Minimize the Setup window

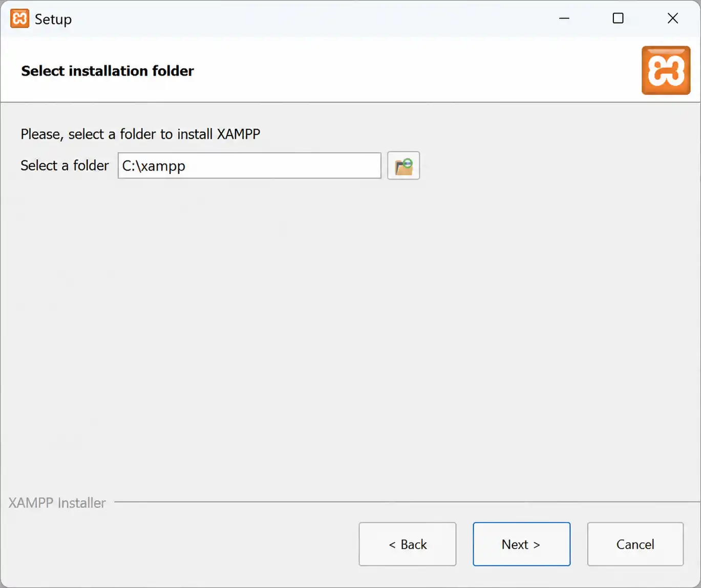coord(564,18)
